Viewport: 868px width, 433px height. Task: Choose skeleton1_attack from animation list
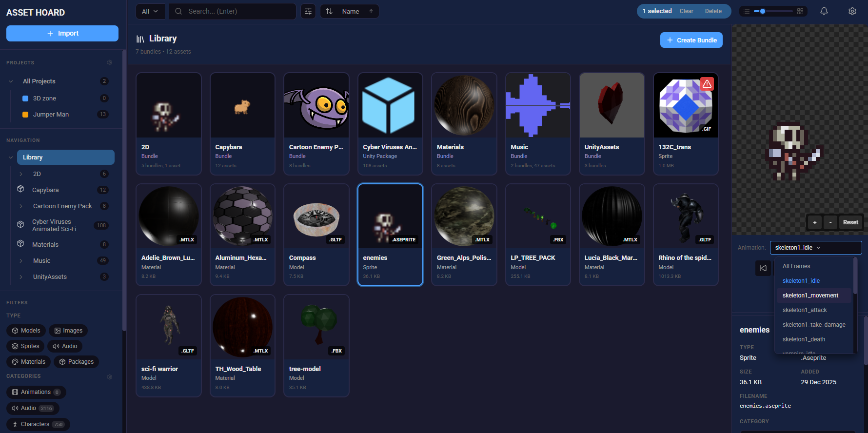(805, 310)
